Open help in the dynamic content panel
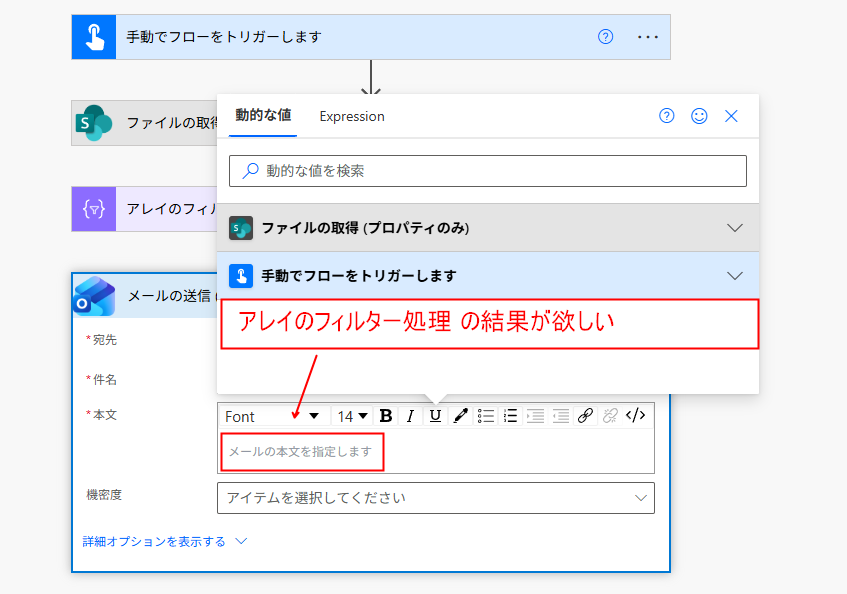This screenshot has width=847, height=594. pyautogui.click(x=667, y=116)
